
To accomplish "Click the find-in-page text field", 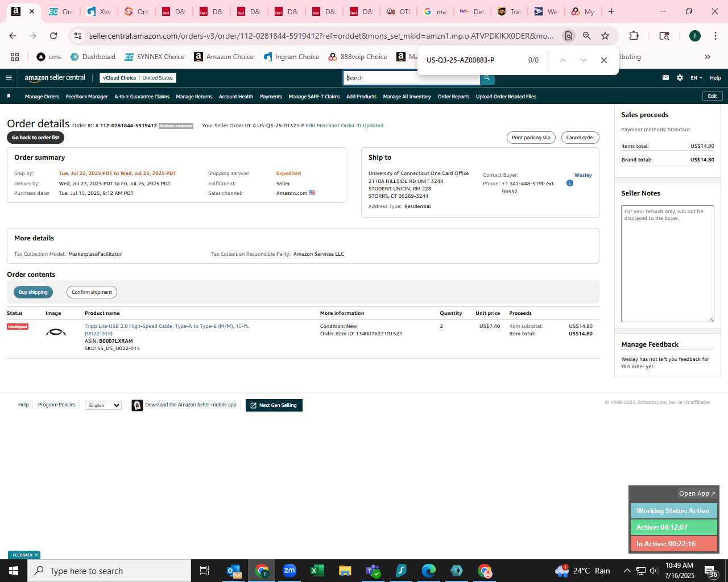I will [472, 60].
